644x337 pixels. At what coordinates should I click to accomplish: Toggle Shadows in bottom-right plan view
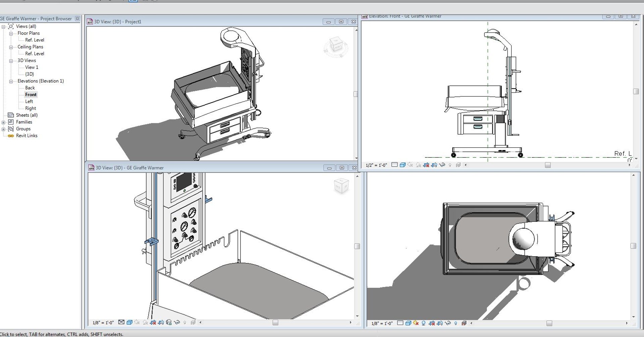click(x=424, y=323)
